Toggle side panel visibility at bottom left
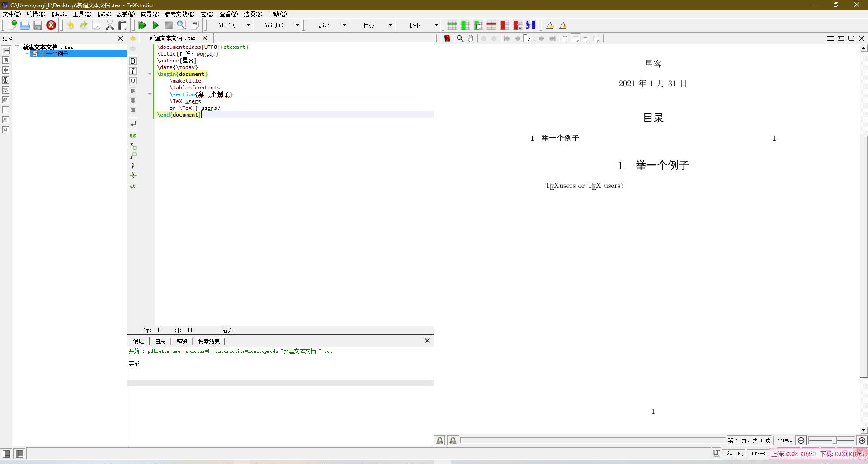Screen dimensions: 868x464 [6, 454]
